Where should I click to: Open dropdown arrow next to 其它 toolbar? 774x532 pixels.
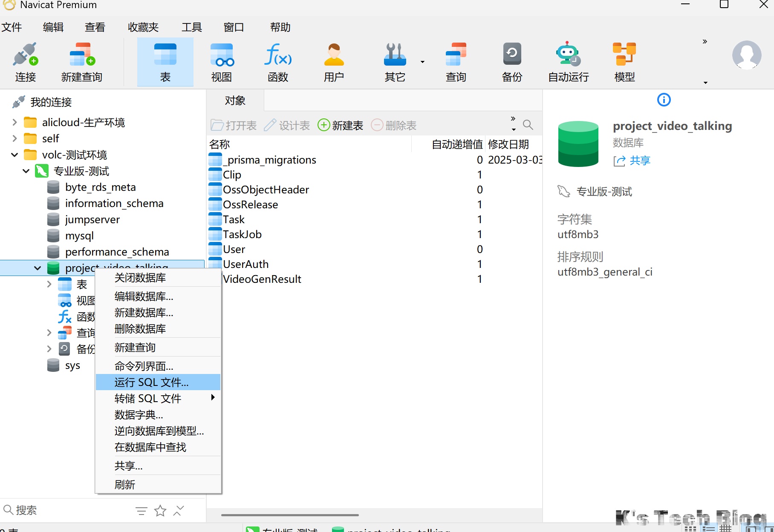(422, 62)
